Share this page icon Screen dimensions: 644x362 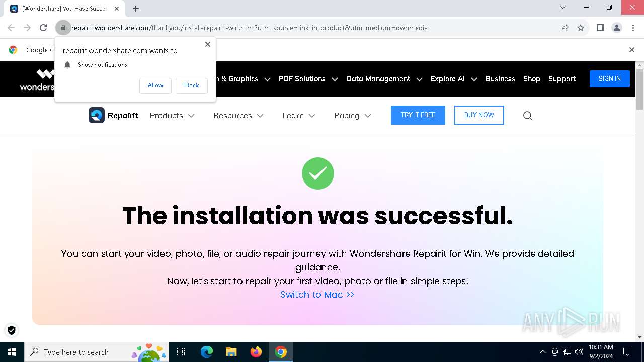pyautogui.click(x=565, y=28)
